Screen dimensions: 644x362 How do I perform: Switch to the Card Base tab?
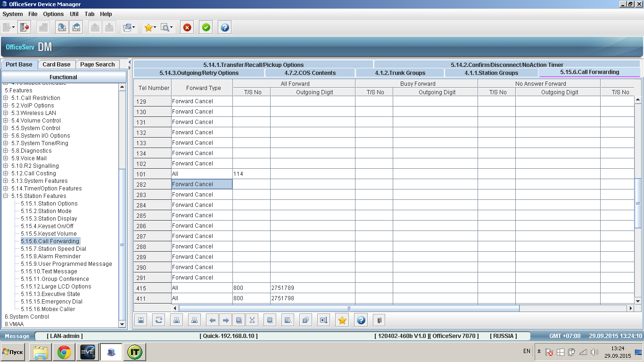click(56, 65)
